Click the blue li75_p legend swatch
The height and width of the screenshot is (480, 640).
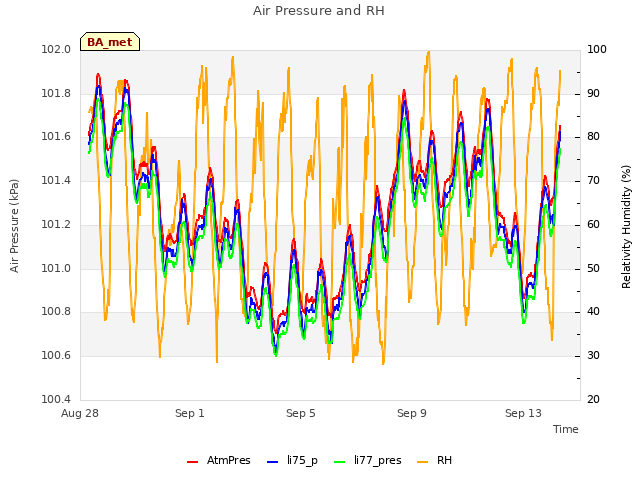pyautogui.click(x=272, y=462)
